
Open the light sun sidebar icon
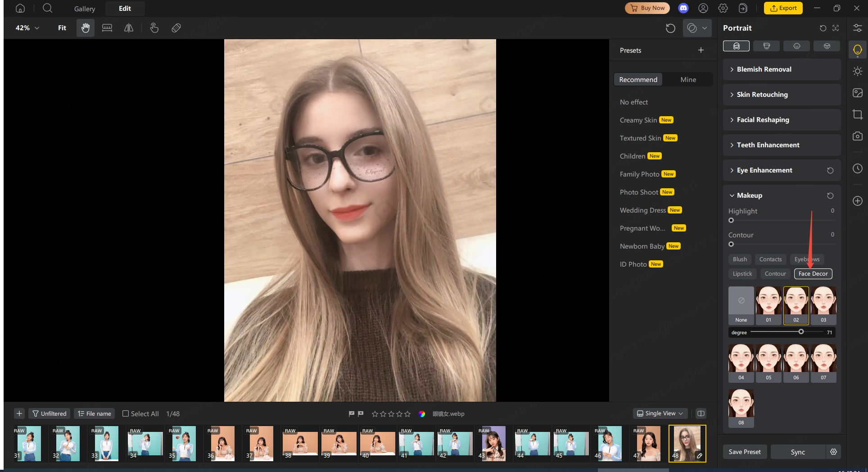pos(858,71)
